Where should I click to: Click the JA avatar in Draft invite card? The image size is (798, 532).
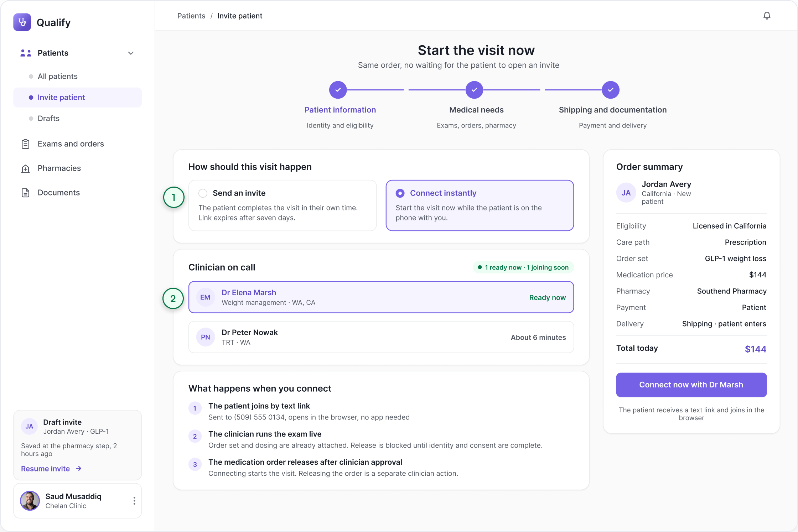[29, 427]
